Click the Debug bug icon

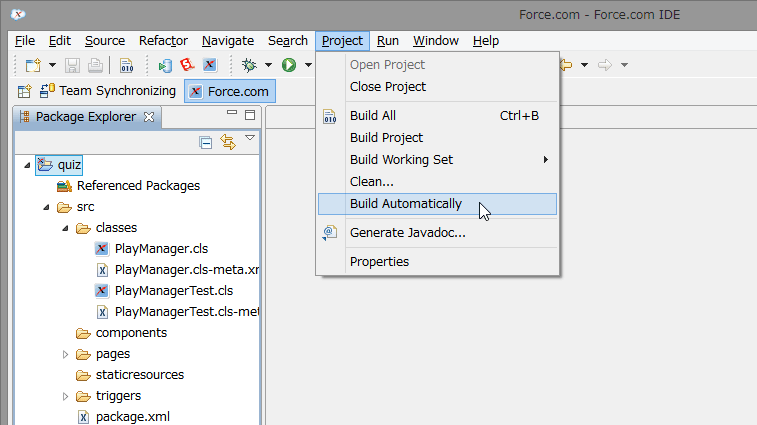pos(249,65)
